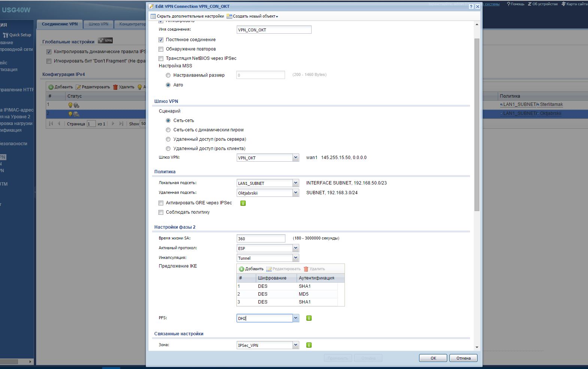Switch to the 'Шлюз VPN' tab
Screen dimensions: 588x369
point(98,24)
